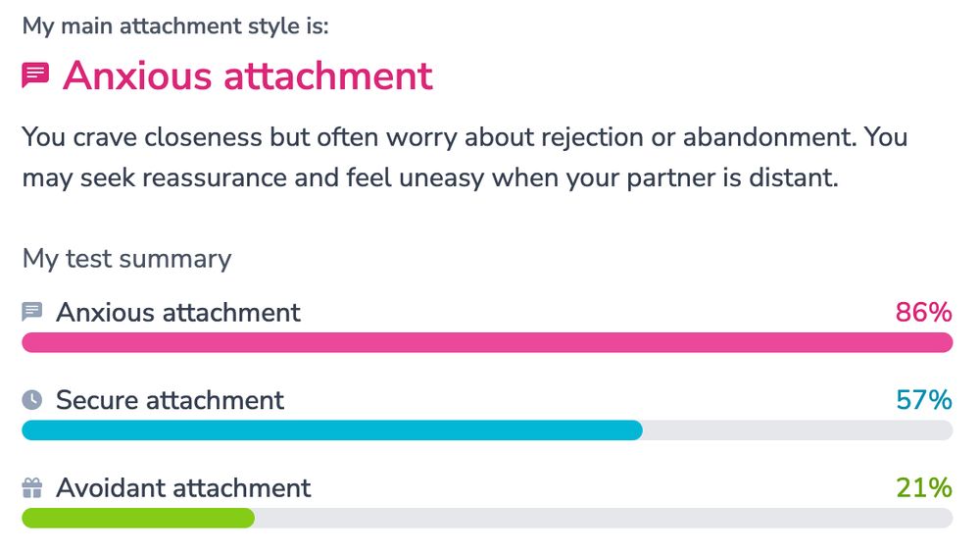Click the Anxious attachment label in the summary
This screenshot has width=980, height=555.
point(178,312)
